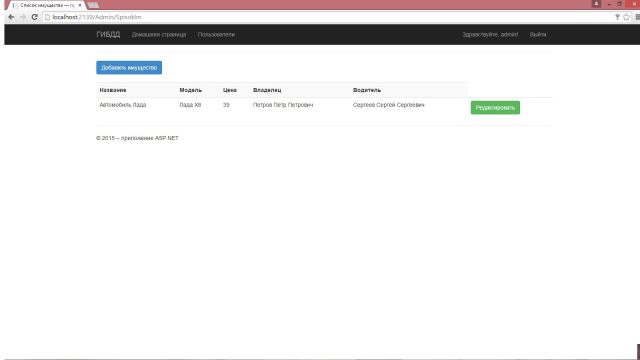Click the Владелец column header
Screen dimensions: 640x360
[x=267, y=90]
